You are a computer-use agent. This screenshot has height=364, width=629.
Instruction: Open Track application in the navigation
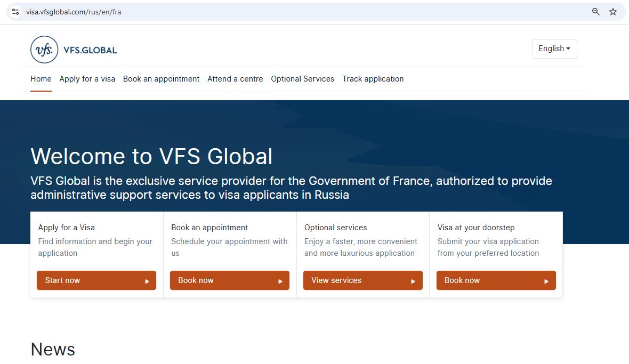[x=373, y=79]
